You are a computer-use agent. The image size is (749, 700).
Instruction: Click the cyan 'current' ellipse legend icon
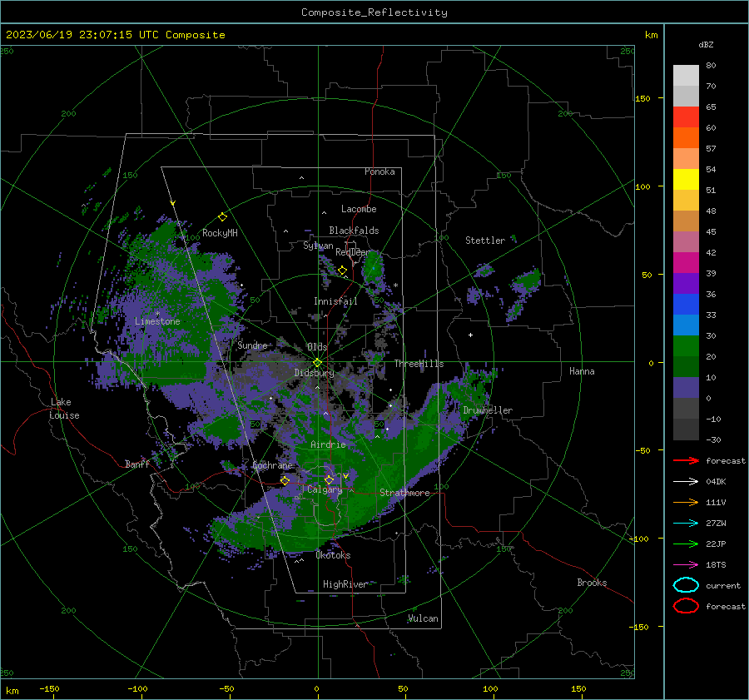pyautogui.click(x=686, y=585)
